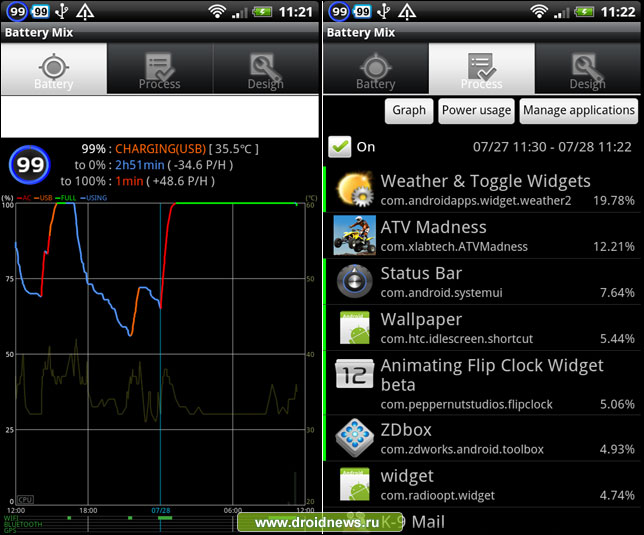
Task: Click rectangular 99 battery icon in left status bar
Action: [x=40, y=11]
